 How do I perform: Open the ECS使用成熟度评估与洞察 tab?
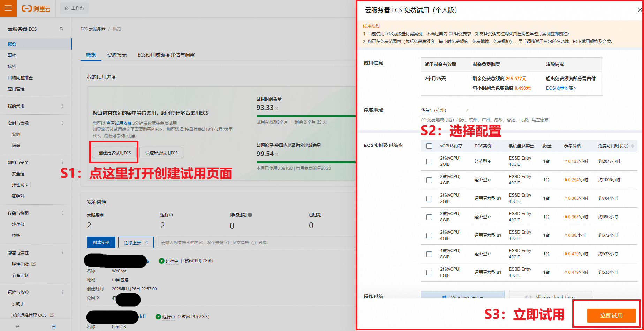pos(166,55)
